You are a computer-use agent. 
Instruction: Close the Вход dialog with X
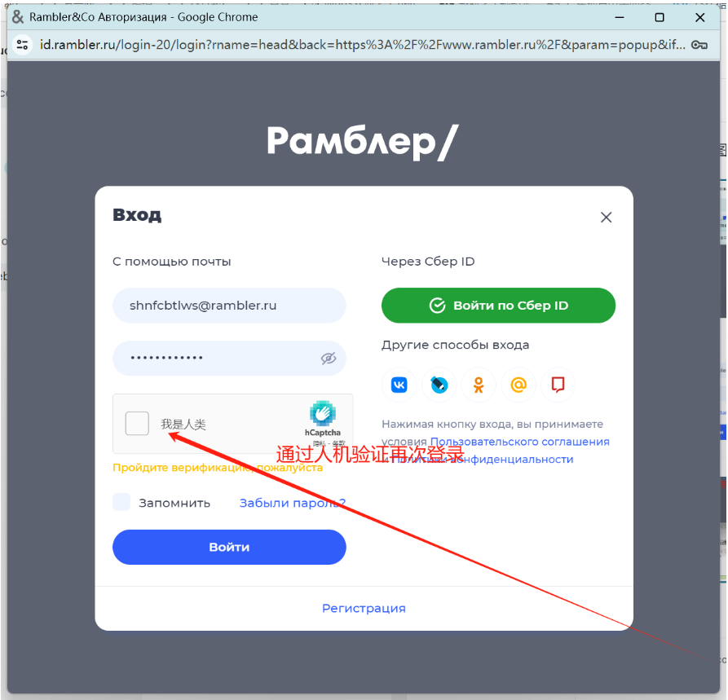606,218
